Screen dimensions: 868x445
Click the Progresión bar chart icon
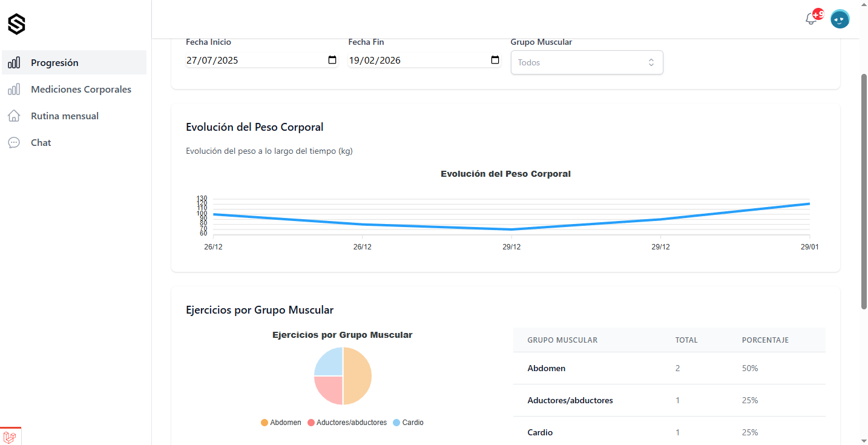click(x=14, y=62)
